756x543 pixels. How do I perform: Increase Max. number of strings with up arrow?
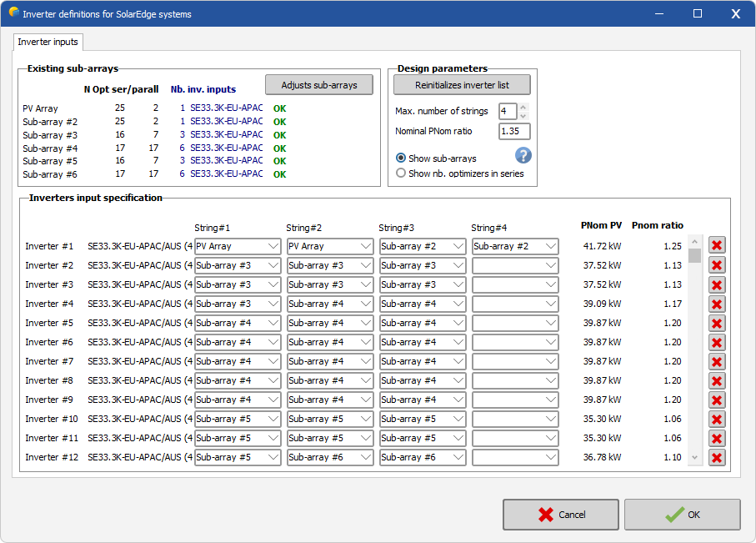coord(523,107)
